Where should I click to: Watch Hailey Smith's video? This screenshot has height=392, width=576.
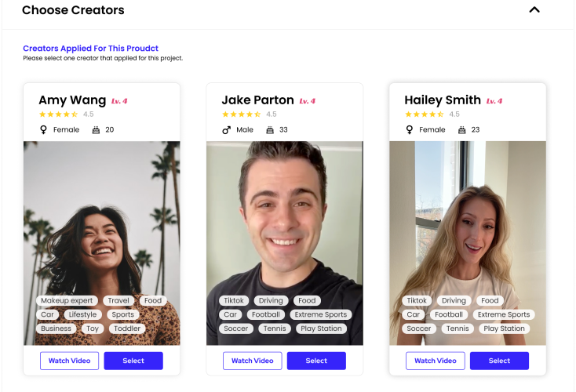point(436,361)
